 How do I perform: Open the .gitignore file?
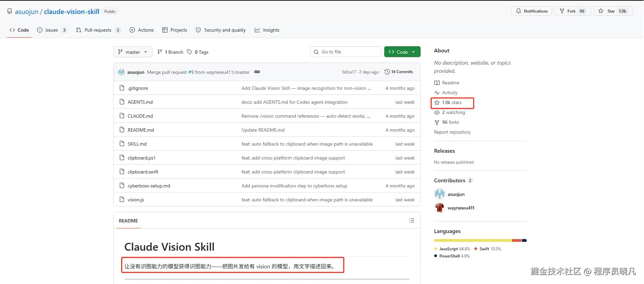pos(138,88)
